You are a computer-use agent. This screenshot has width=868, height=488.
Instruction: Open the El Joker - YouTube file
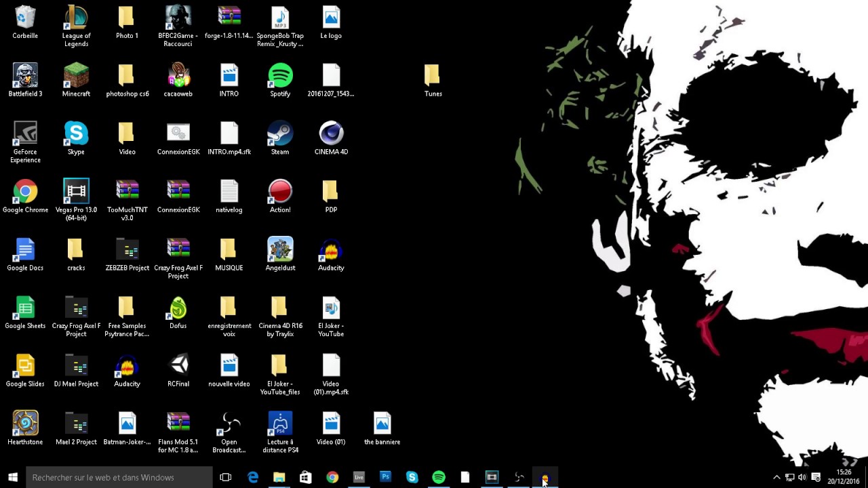point(331,317)
